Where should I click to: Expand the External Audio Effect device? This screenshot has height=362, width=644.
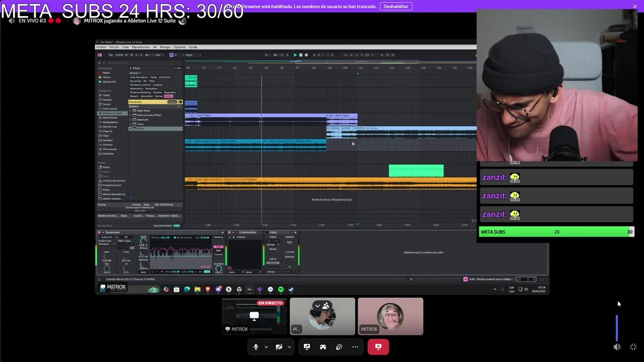130,115
